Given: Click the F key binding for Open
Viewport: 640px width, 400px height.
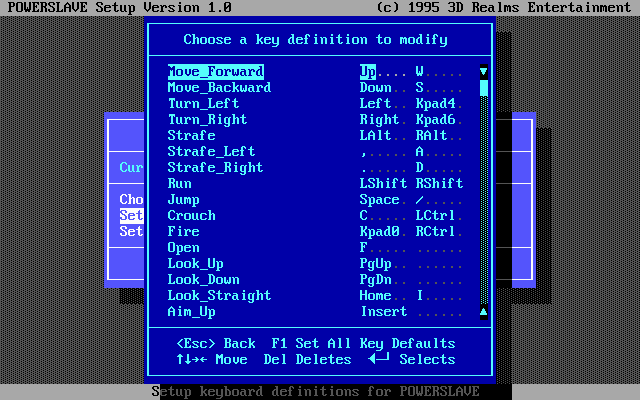Looking at the screenshot, I should tap(364, 248).
